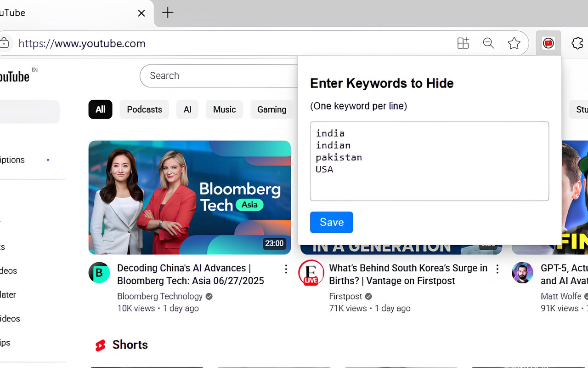Click Bloomberg Technology channel avatar
The height and width of the screenshot is (368, 588).
coord(99,273)
